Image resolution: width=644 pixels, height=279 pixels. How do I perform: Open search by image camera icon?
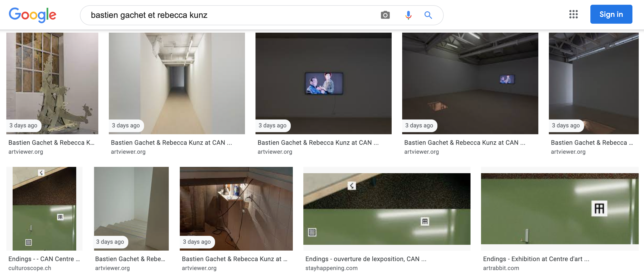(385, 15)
